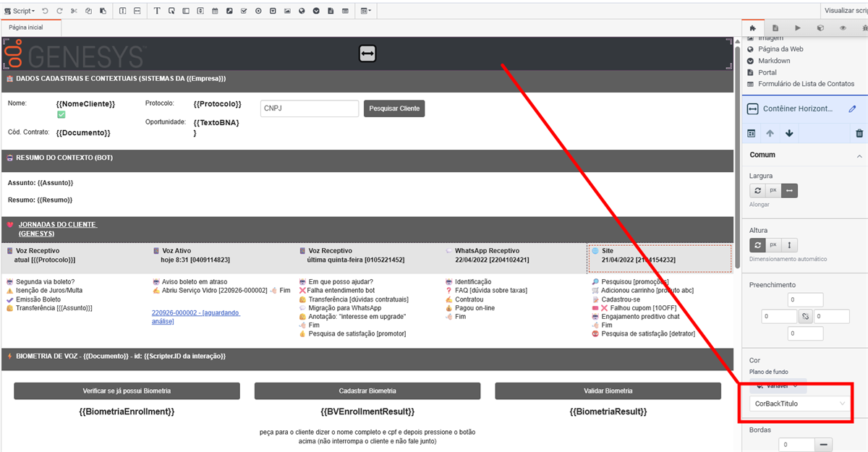Click the Bordas minus button

pos(823,445)
